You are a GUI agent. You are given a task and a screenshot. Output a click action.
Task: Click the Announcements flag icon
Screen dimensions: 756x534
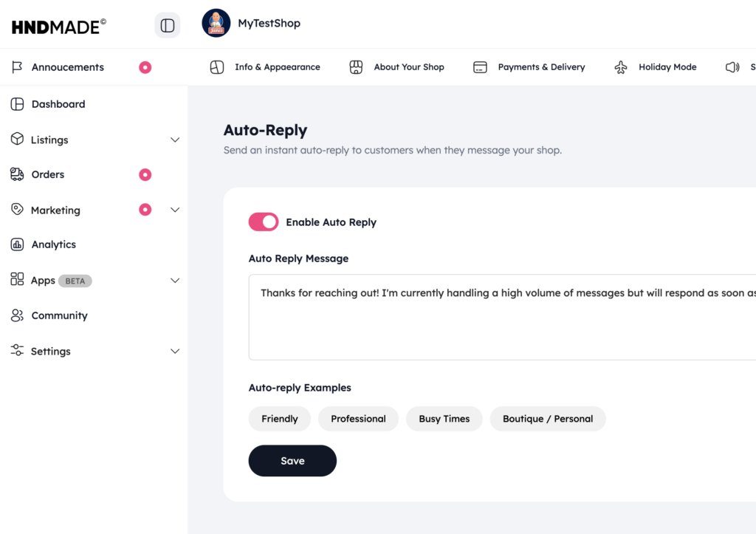[17, 67]
